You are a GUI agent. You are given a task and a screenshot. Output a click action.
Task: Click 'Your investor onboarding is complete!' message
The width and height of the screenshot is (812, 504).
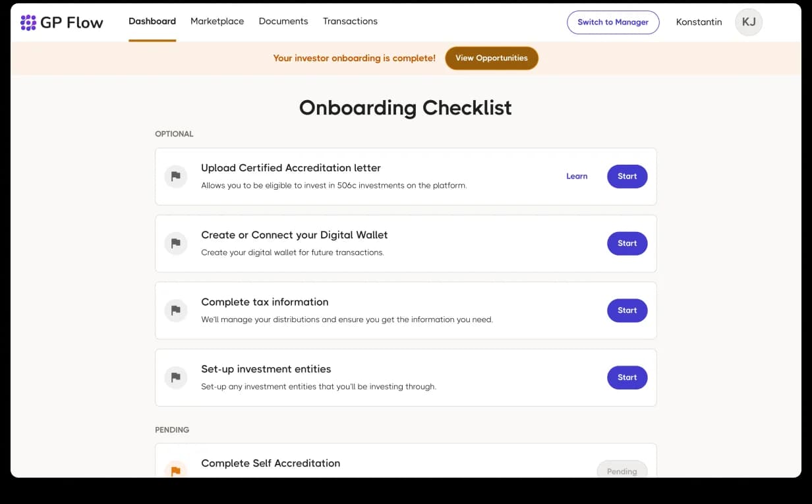pyautogui.click(x=355, y=58)
